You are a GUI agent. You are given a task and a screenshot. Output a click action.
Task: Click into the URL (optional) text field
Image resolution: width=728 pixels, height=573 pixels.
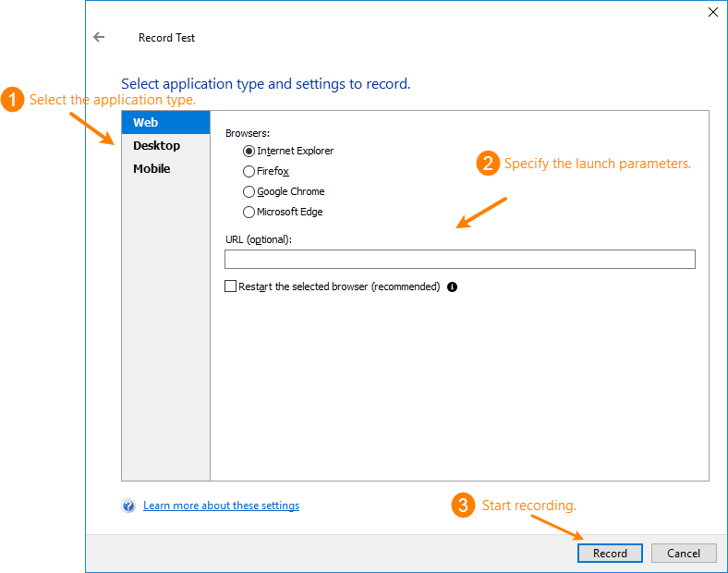tap(459, 260)
